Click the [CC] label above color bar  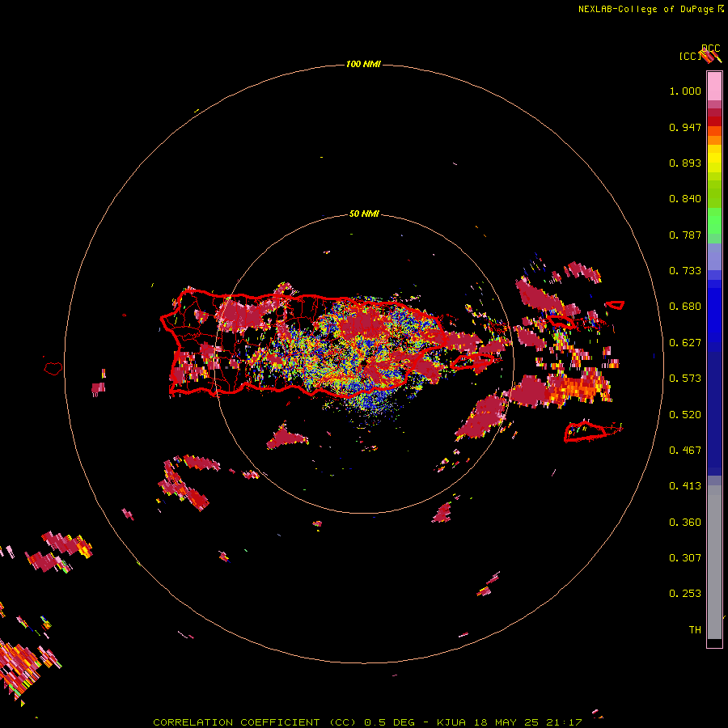coord(689,57)
